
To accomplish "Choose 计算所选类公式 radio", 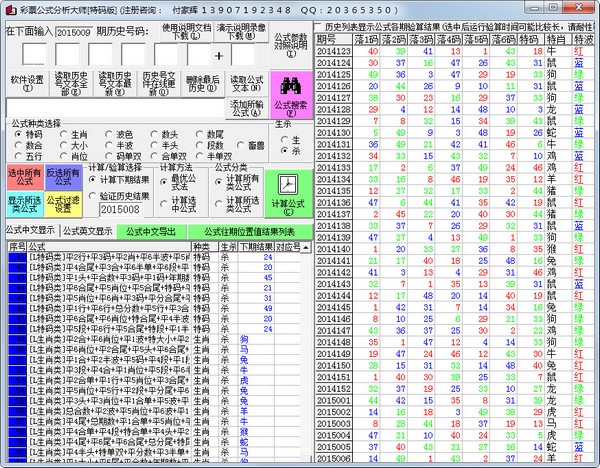I will pos(218,204).
